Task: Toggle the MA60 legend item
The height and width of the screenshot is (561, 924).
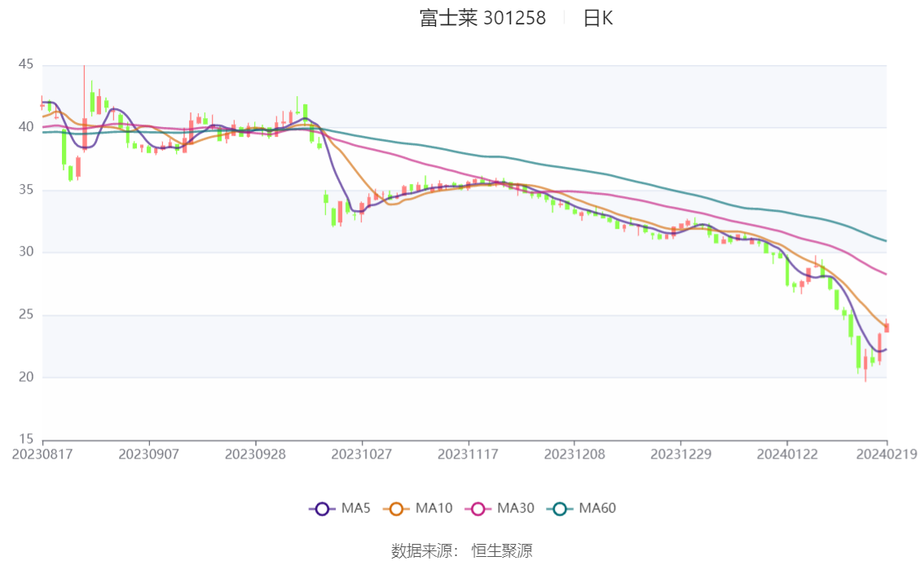Action: pyautogui.click(x=582, y=509)
